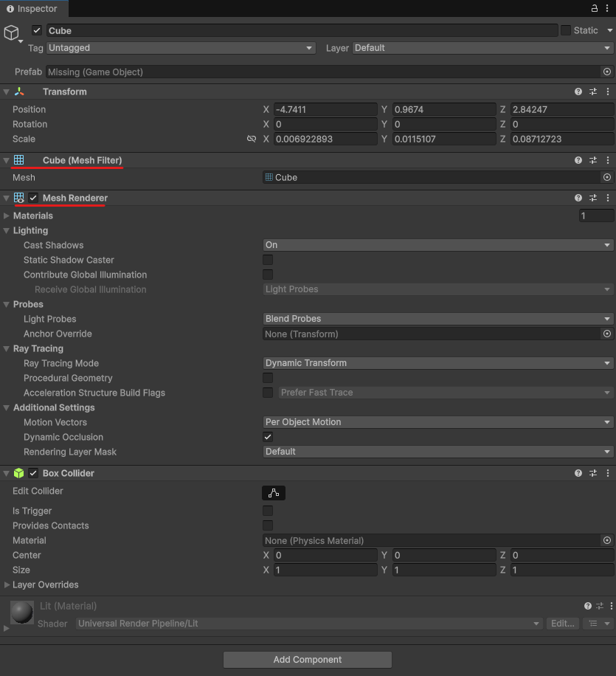Open Mesh Renderer presets icon
The width and height of the screenshot is (616, 676).
593,198
